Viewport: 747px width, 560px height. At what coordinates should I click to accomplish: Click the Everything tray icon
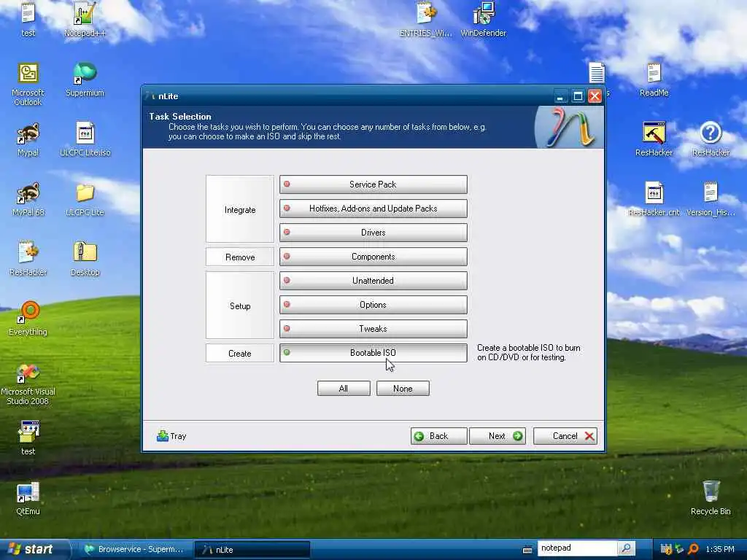694,549
